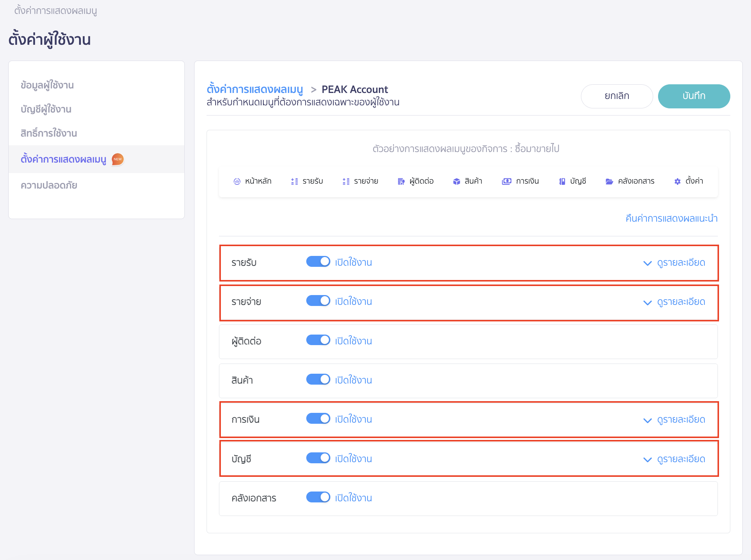Viewport: 751px width, 560px height.
Task: Click the ตั้งค่าการแสดงผลเมนู breadcrumb link
Action: (255, 89)
